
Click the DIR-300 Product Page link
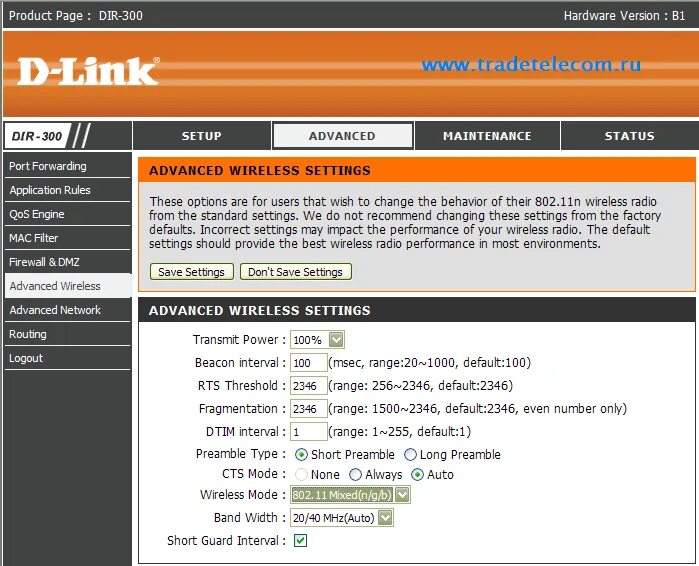(120, 16)
